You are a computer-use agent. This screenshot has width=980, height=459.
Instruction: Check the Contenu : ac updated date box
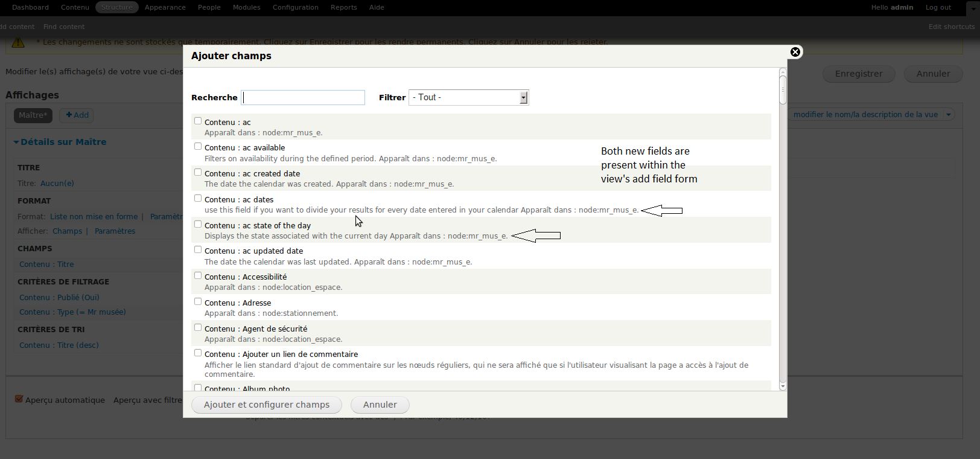198,249
